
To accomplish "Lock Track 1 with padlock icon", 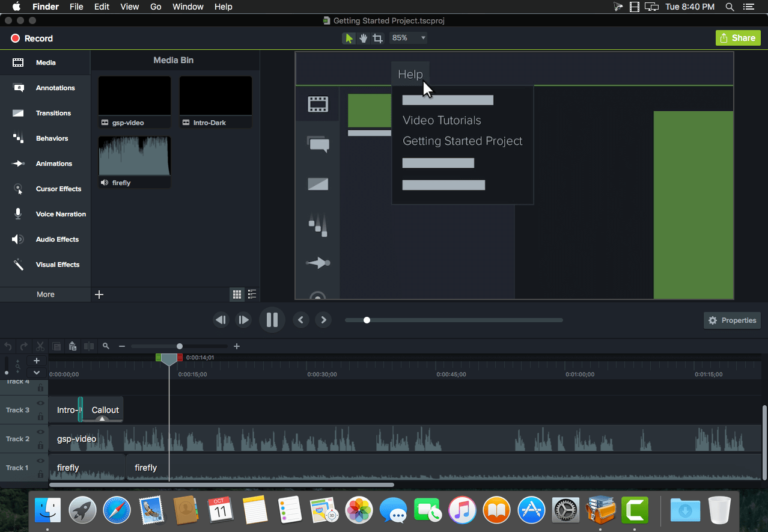I will pos(41,475).
